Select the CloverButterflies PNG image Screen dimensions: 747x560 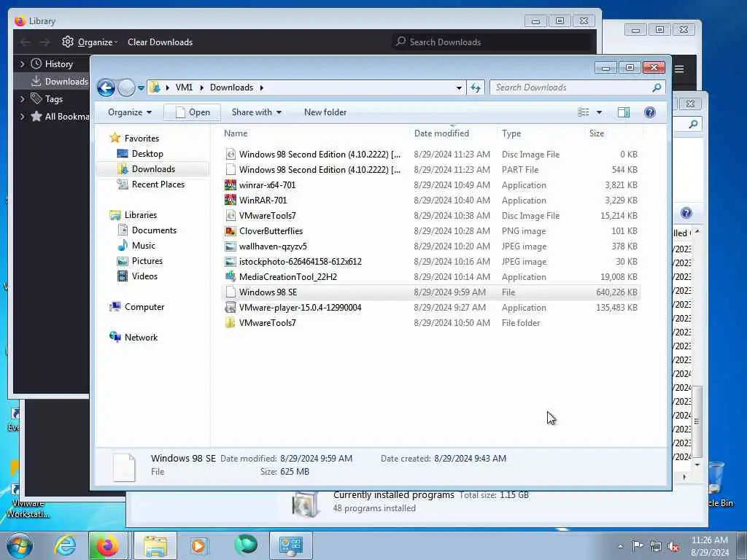(x=430, y=231)
